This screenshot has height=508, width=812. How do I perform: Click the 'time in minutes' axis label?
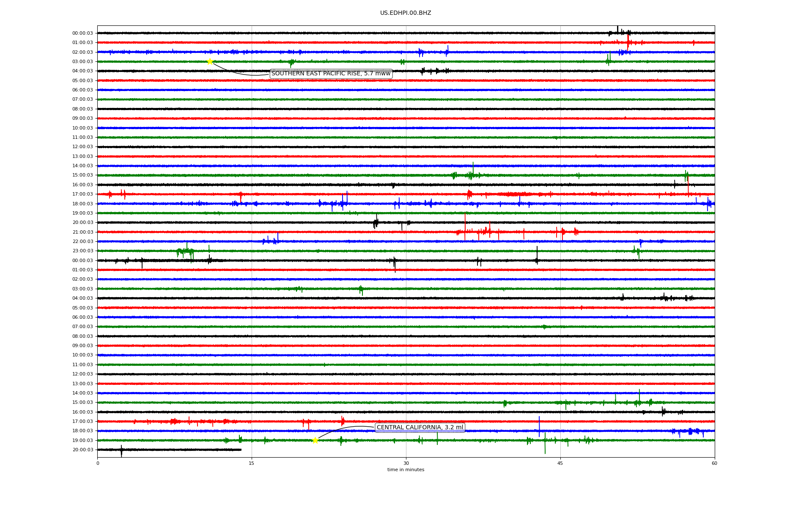(x=406, y=470)
